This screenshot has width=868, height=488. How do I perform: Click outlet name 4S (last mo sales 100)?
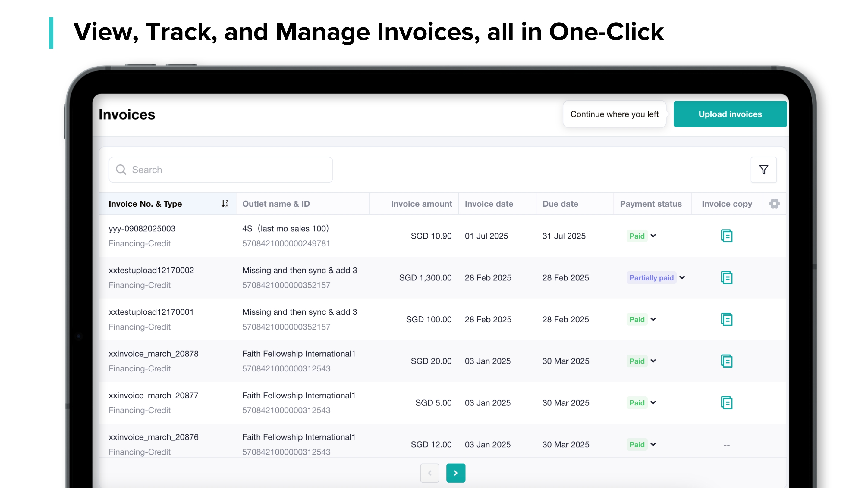pyautogui.click(x=285, y=229)
